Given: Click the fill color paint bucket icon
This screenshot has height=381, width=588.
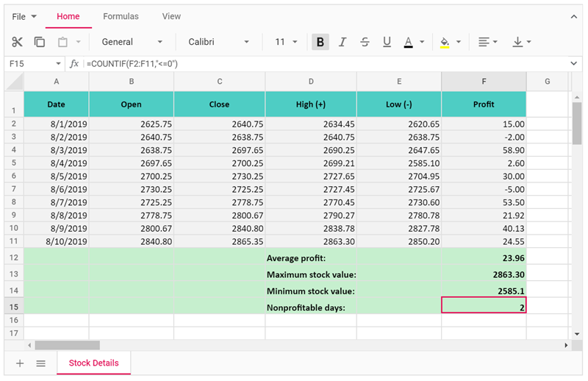Looking at the screenshot, I should (445, 42).
